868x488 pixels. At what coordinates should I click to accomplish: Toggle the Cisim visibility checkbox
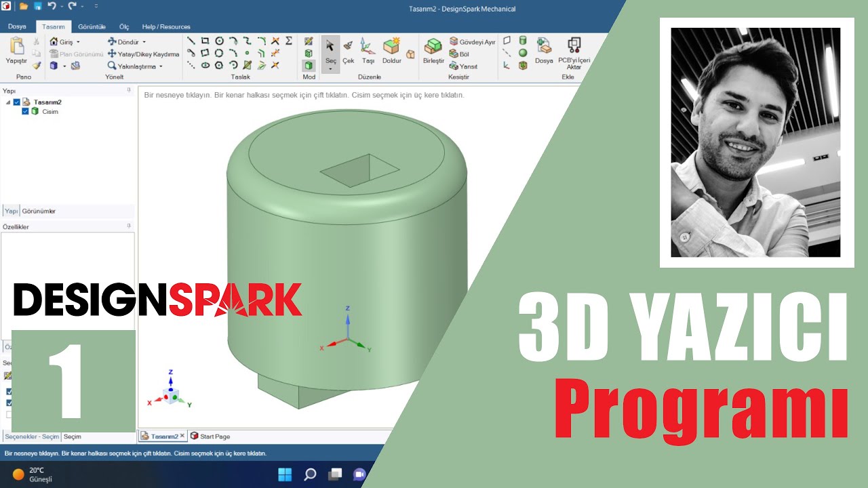26,111
